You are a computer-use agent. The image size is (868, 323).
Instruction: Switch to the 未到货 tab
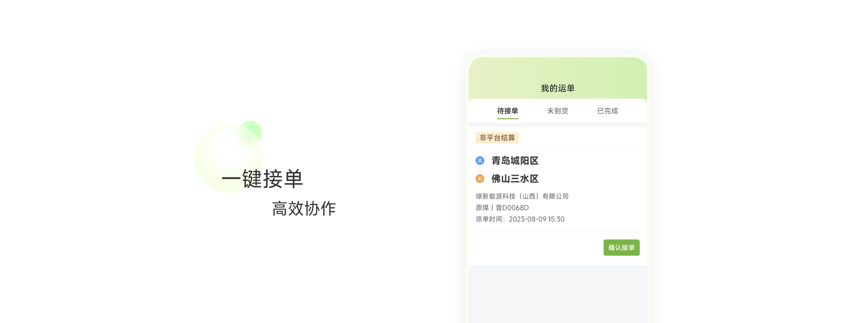pos(557,111)
